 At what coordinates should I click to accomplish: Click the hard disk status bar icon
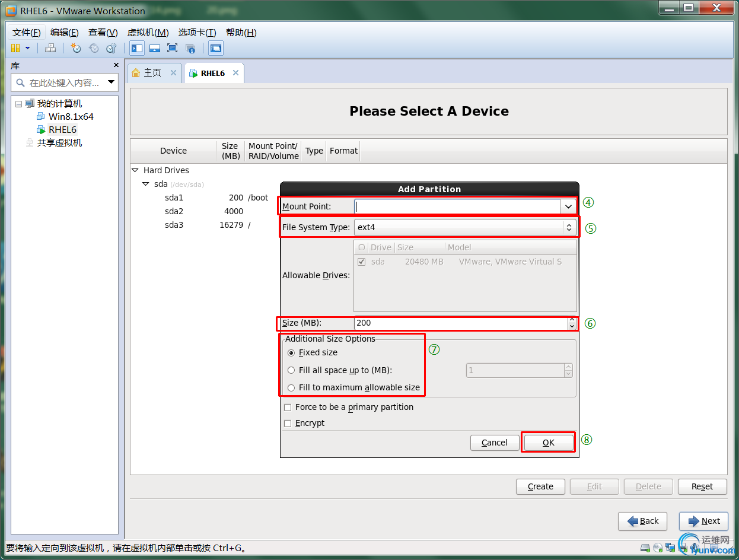tap(645, 548)
